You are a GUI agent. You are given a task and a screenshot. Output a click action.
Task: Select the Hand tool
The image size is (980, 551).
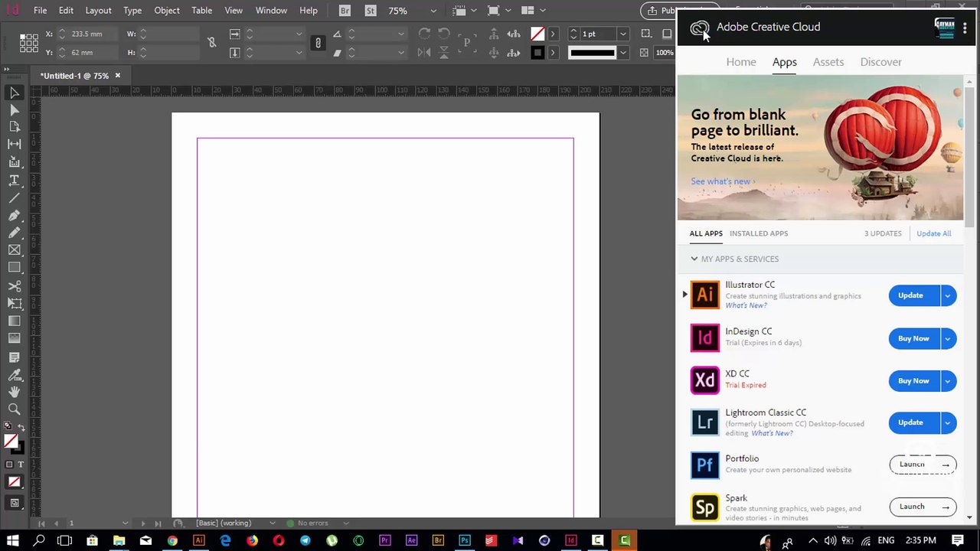15,392
